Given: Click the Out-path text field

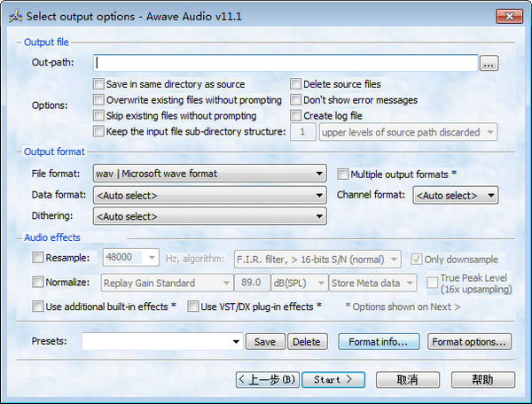Looking at the screenshot, I should 286,63.
